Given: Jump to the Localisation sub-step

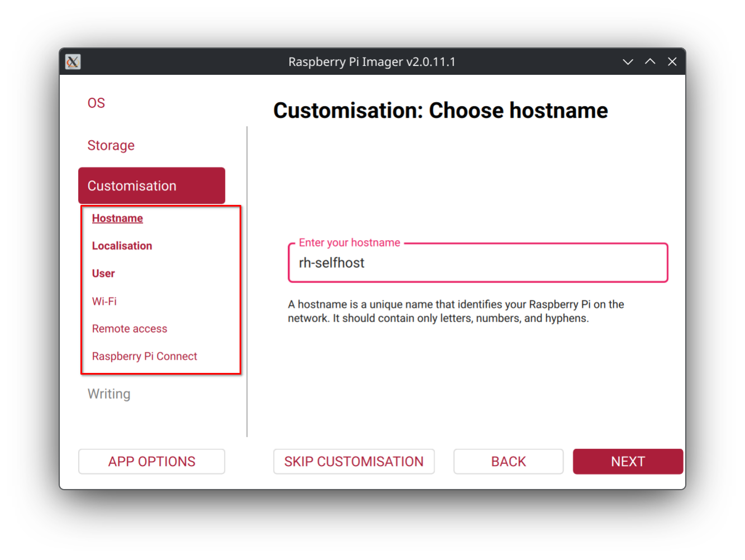Looking at the screenshot, I should (x=122, y=246).
